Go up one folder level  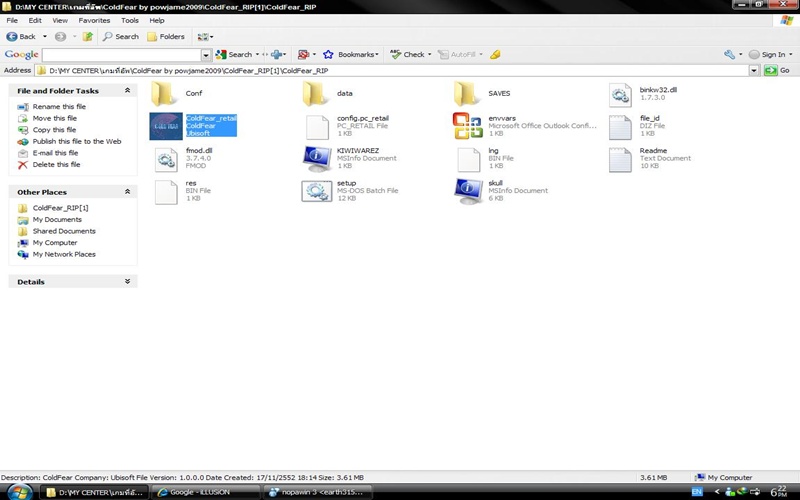click(x=88, y=37)
